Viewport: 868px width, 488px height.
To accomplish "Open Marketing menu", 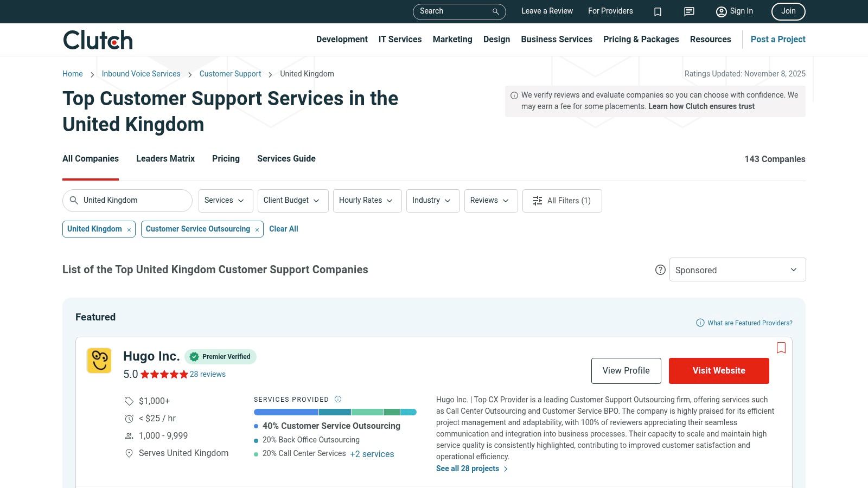I will [452, 40].
